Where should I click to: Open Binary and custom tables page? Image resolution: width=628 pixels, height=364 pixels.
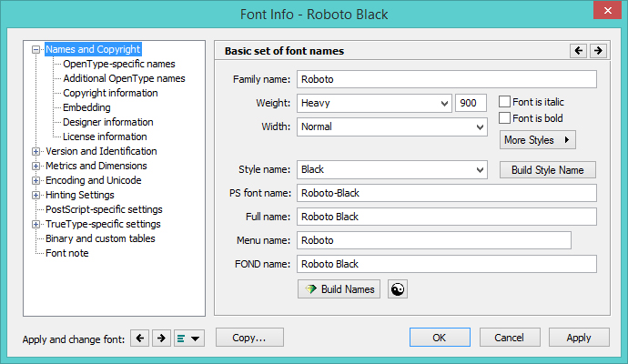pyautogui.click(x=100, y=238)
